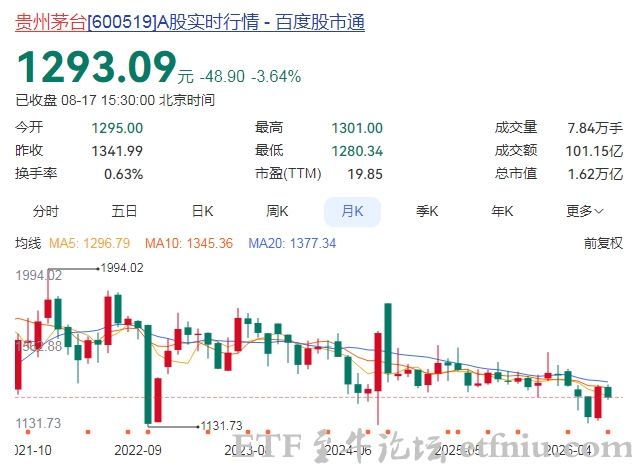Click the 1131.73 low price label on chart
This screenshot has height=471, width=637.
[221, 425]
